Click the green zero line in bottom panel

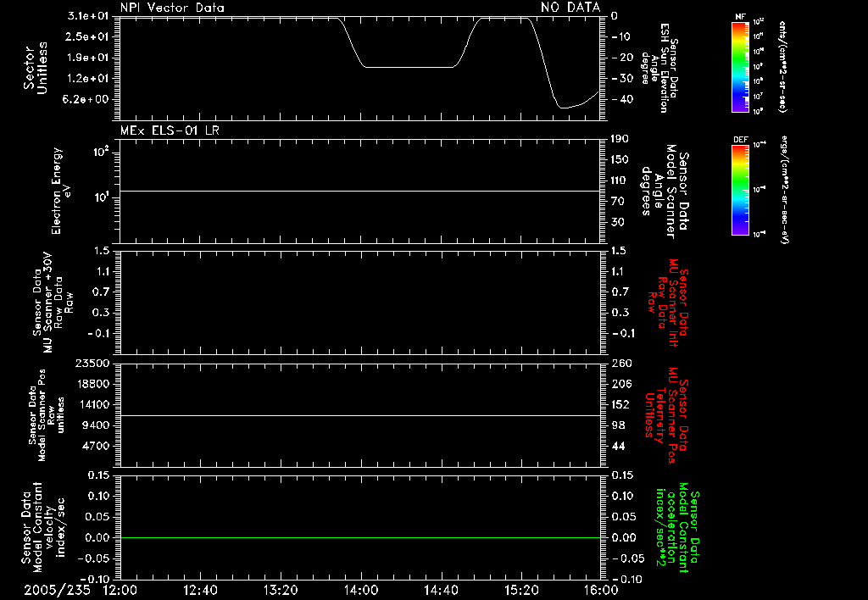(x=359, y=537)
